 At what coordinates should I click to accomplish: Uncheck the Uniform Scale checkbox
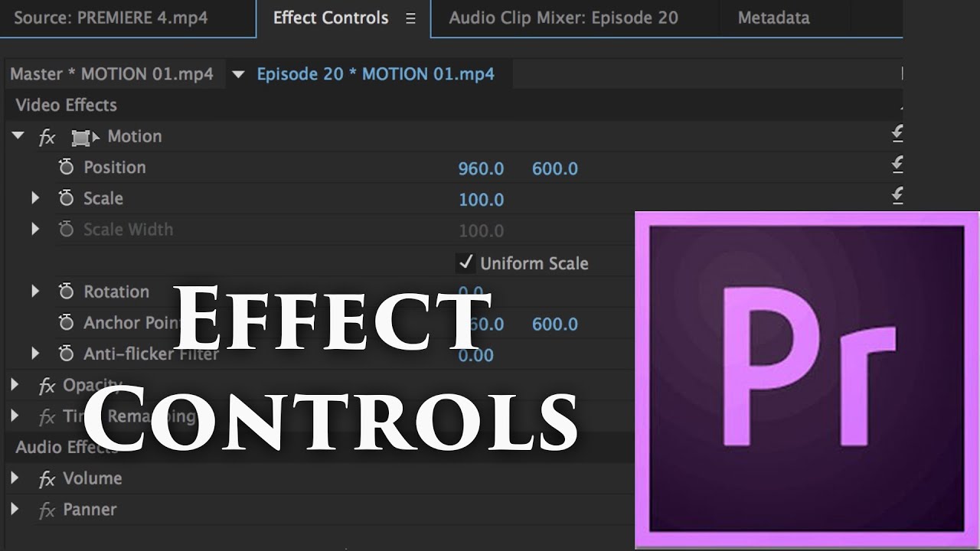465,262
